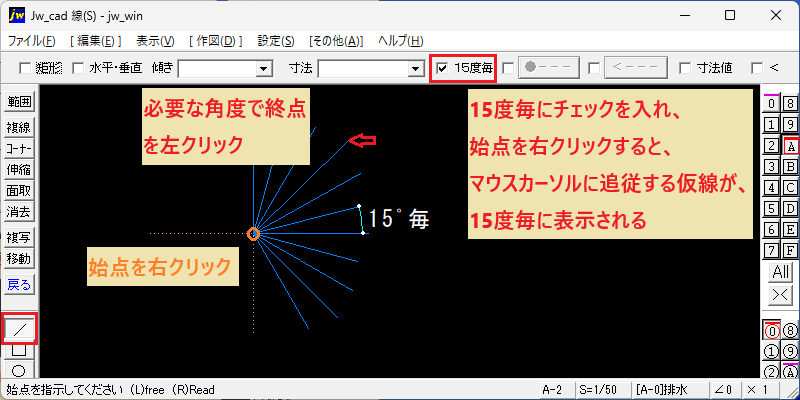Select layer group 8 button
The height and width of the screenshot is (400, 800).
tap(790, 104)
